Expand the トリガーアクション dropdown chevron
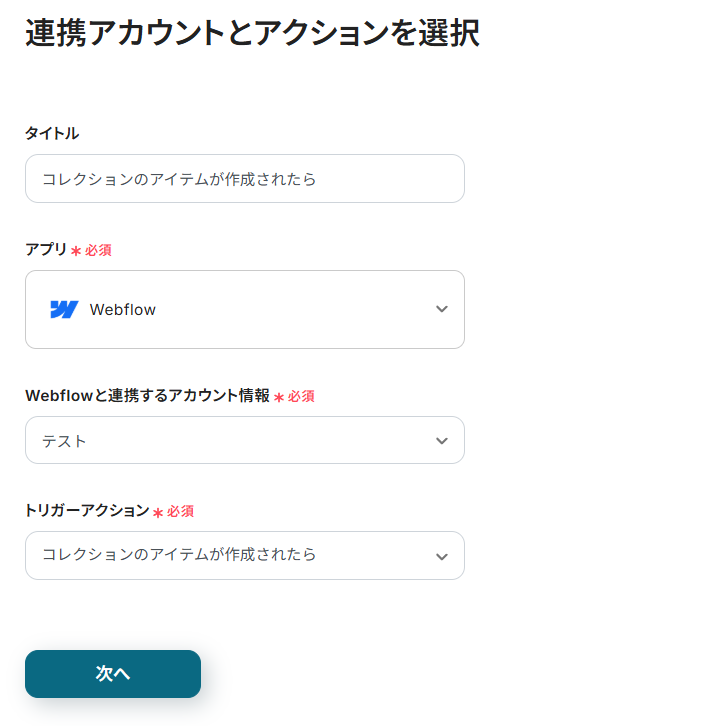The height and width of the screenshot is (726, 705). click(x=442, y=557)
